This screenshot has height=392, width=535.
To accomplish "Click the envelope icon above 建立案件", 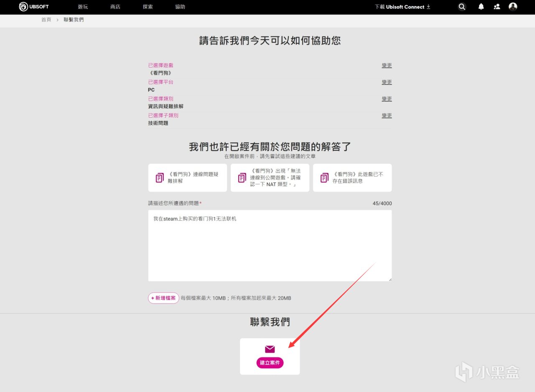I will (x=270, y=349).
